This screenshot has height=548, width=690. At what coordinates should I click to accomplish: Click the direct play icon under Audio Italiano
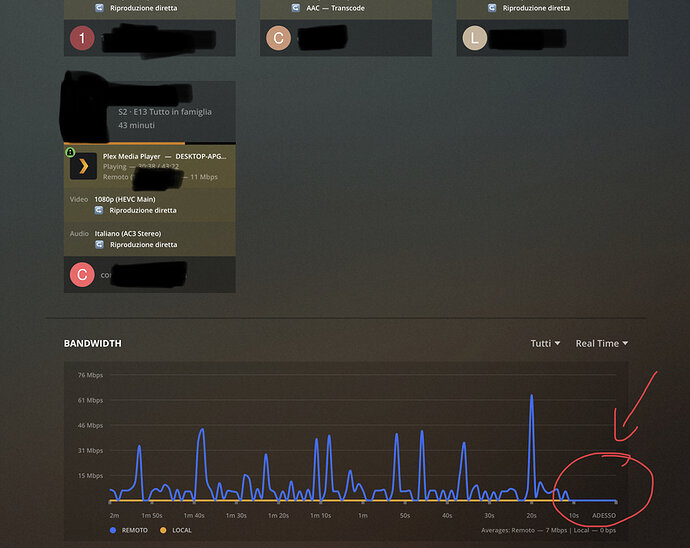[x=99, y=245]
